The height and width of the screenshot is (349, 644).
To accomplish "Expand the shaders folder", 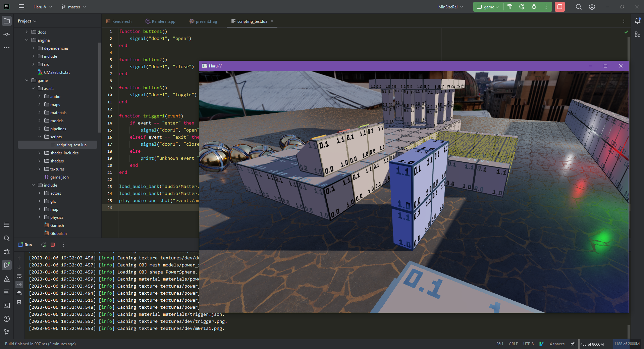I will [x=40, y=161].
